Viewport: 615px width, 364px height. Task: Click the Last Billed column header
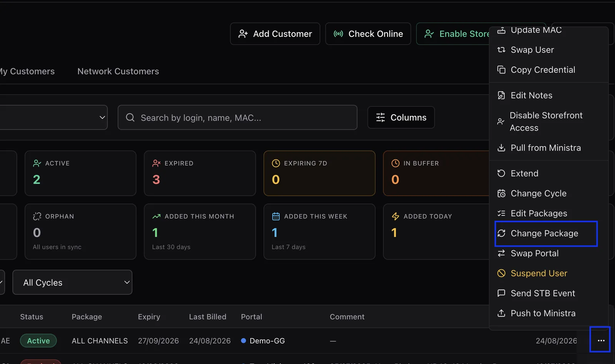tap(208, 317)
